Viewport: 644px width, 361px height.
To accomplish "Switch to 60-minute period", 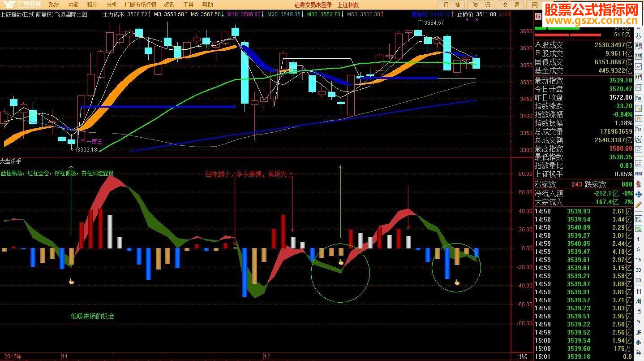I will tap(639, 280).
